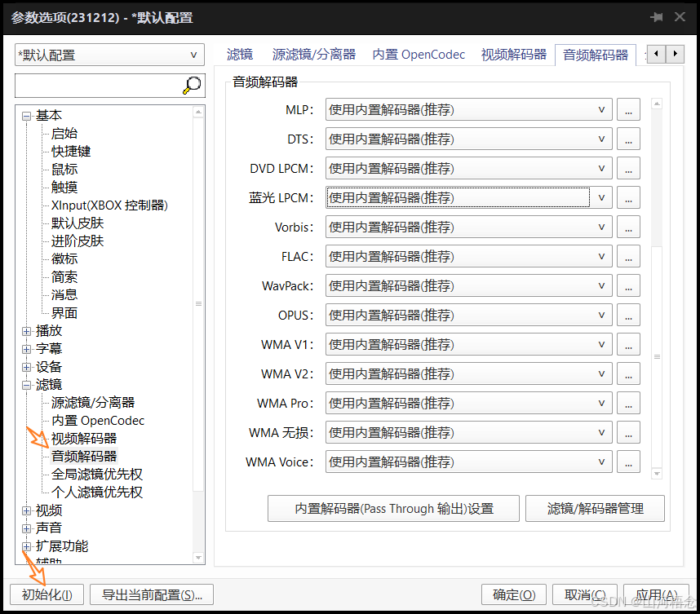Expand the 扩展功能 tree node

[x=26, y=546]
